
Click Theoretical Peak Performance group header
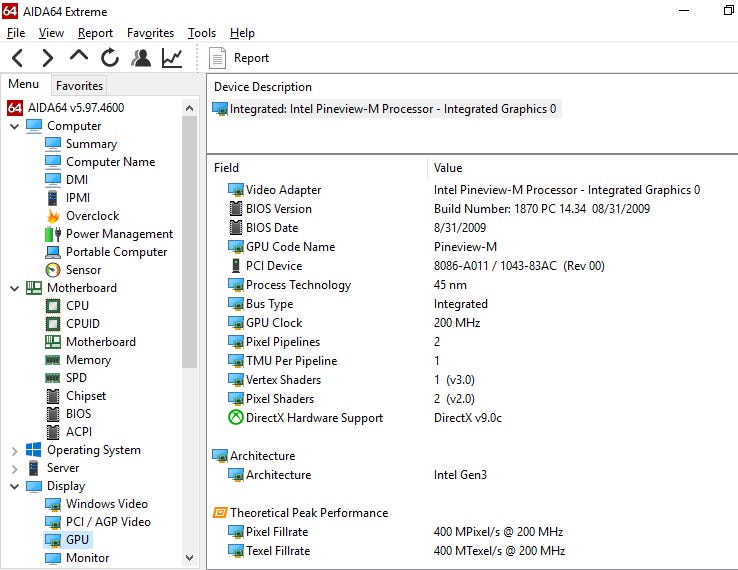(x=300, y=513)
